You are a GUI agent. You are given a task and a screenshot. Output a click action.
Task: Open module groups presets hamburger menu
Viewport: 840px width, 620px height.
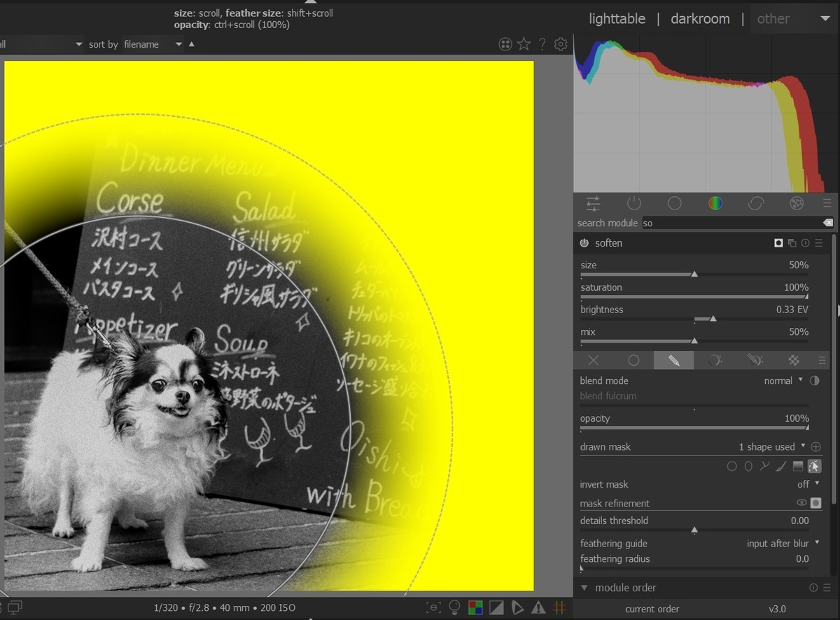click(x=827, y=203)
